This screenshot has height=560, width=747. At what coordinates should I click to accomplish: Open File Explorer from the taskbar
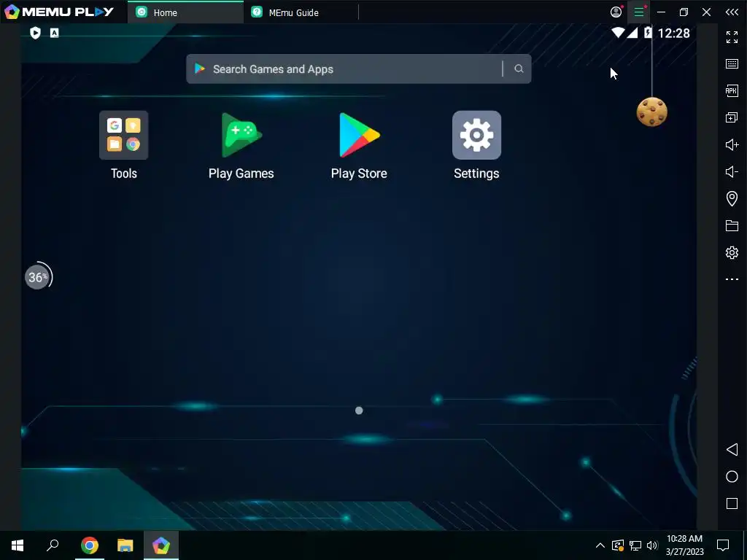click(x=125, y=545)
